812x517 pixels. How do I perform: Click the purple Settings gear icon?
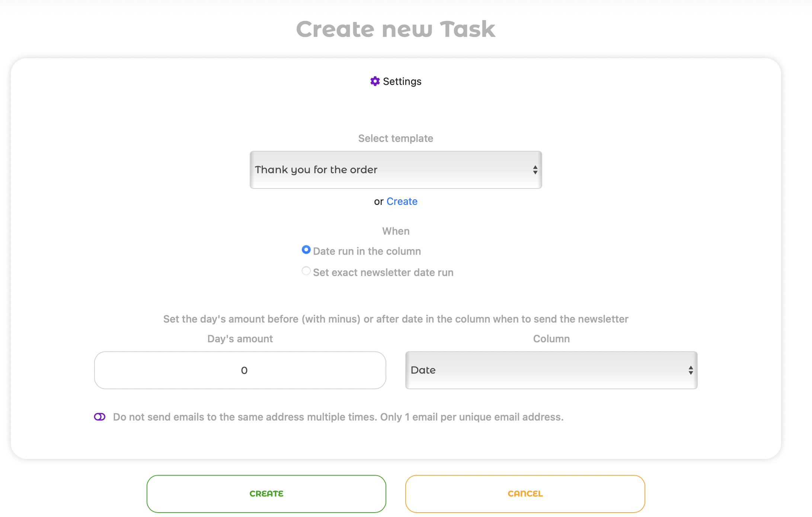375,81
